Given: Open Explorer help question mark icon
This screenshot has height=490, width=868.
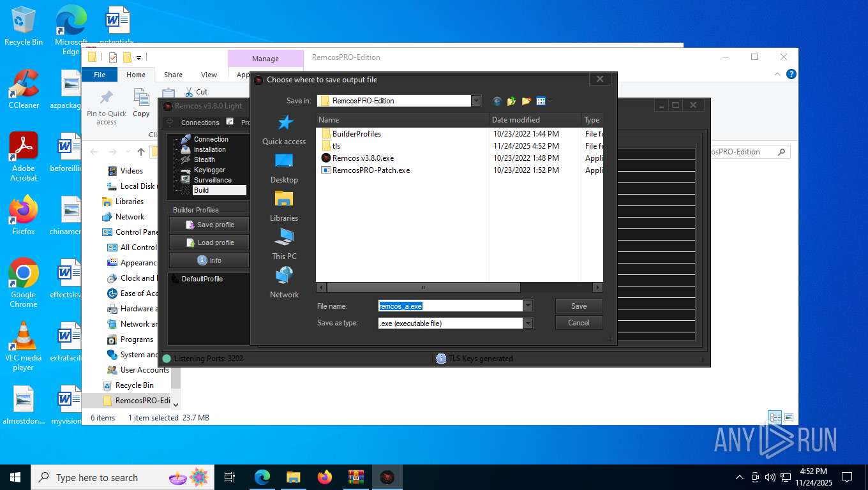Looking at the screenshot, I should (x=791, y=75).
